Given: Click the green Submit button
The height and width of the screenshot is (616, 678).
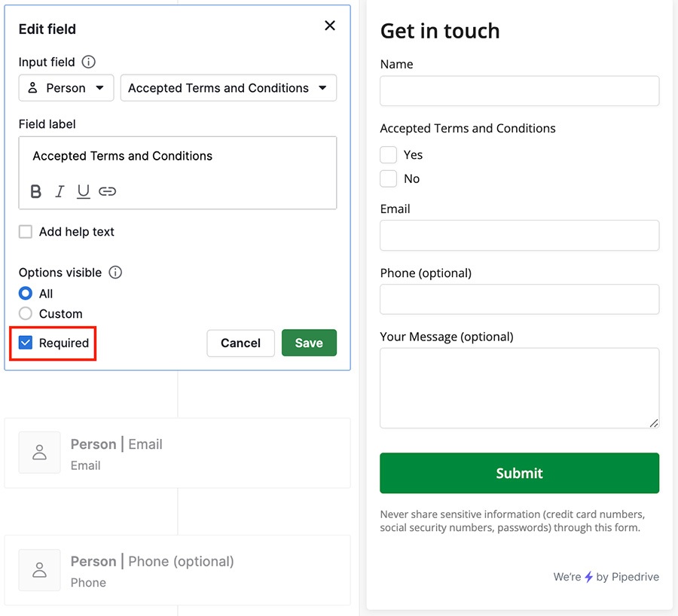Looking at the screenshot, I should click(519, 473).
